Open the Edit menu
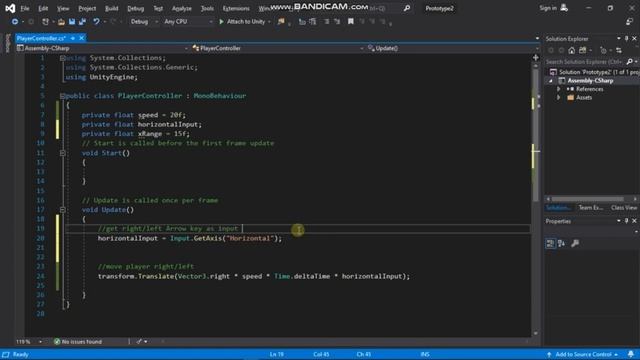This screenshot has height=360, width=640. (x=43, y=8)
